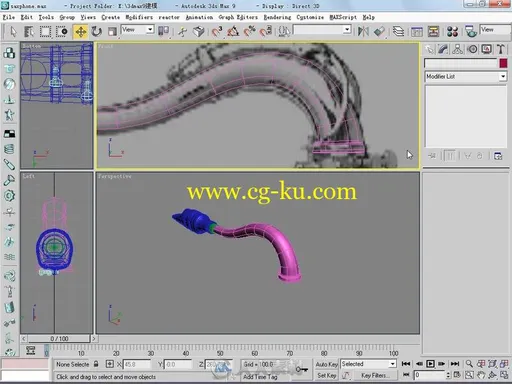Open the Select by Name tool
Viewport: 512px width, 384px height.
[29, 32]
